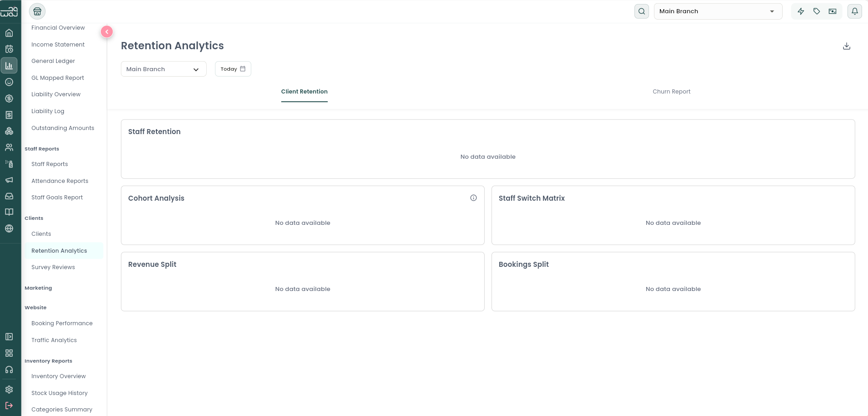
Task: Click the Bookings Split card title
Action: click(x=523, y=264)
